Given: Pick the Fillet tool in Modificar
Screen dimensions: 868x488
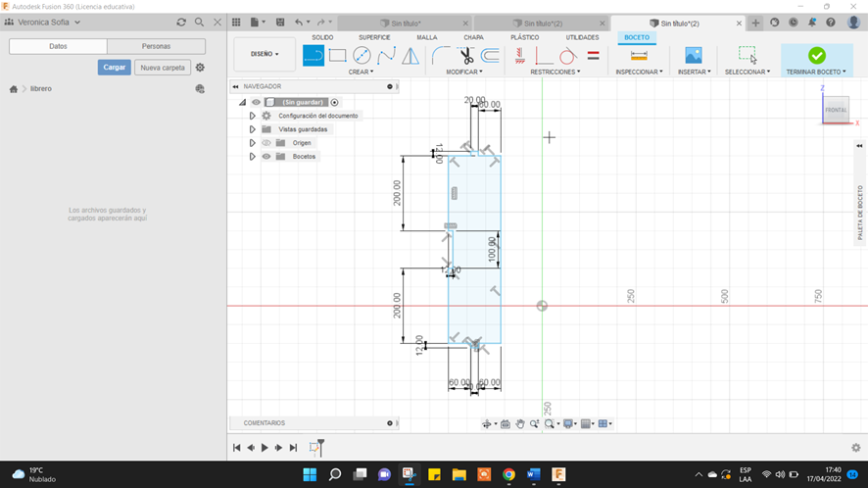Looking at the screenshot, I should 442,55.
